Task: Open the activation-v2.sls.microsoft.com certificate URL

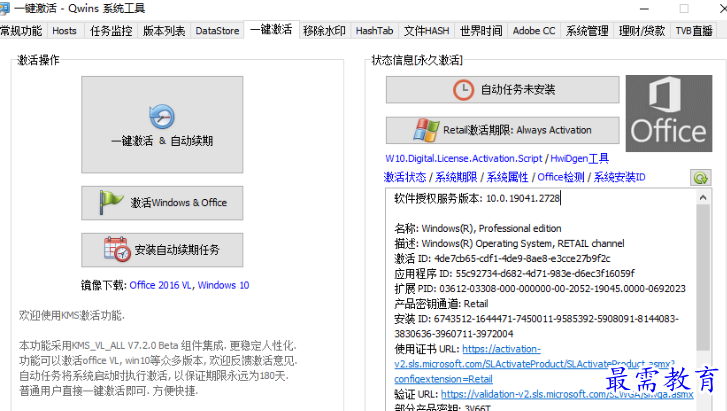Action: click(535, 364)
